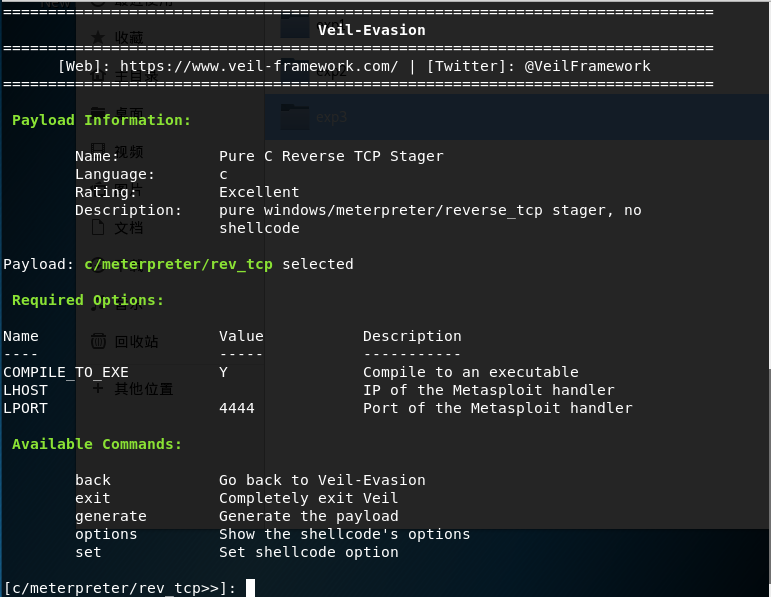
Task: Click the 'exit' command in Available Commands
Action: (93, 498)
